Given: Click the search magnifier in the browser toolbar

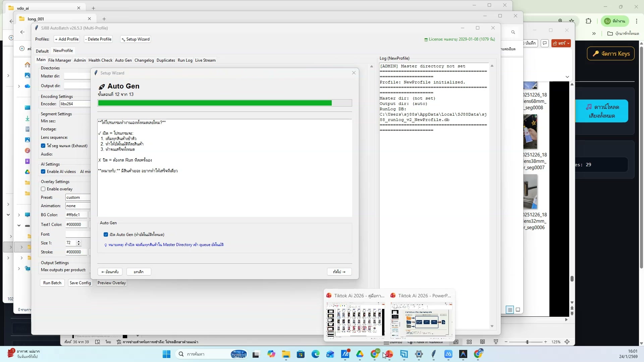Looking at the screenshot, I should 513,32.
